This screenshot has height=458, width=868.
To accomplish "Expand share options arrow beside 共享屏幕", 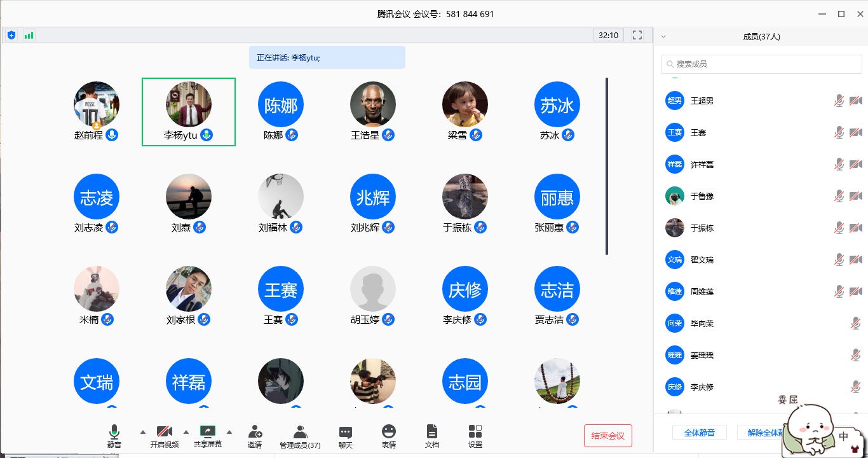I will [x=229, y=432].
